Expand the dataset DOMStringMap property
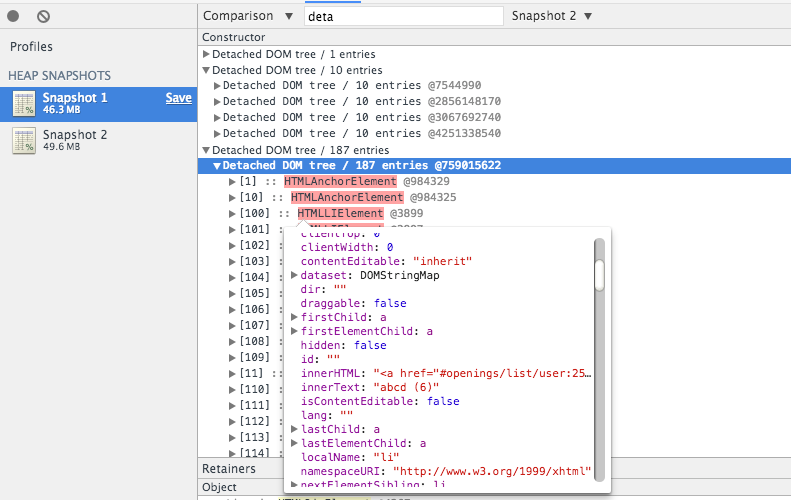The image size is (791, 500). click(x=294, y=275)
